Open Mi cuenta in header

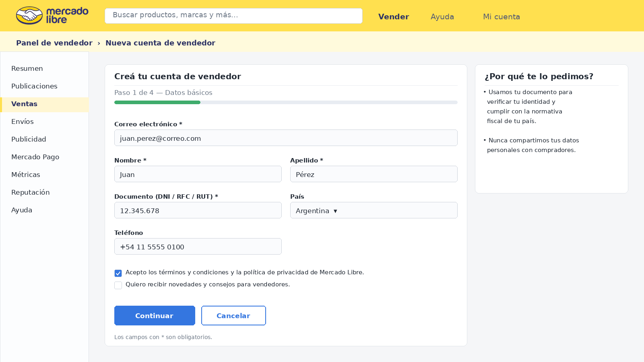[x=502, y=16]
